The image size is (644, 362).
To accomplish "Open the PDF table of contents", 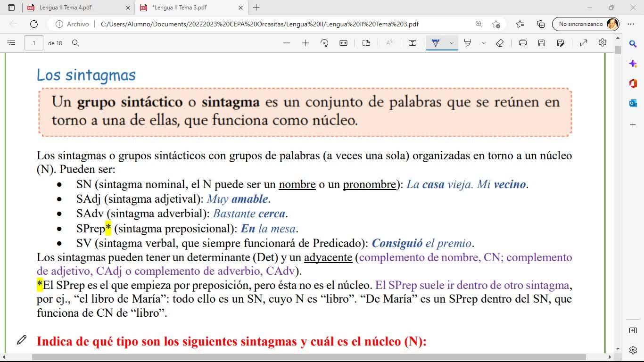I will 11,43.
